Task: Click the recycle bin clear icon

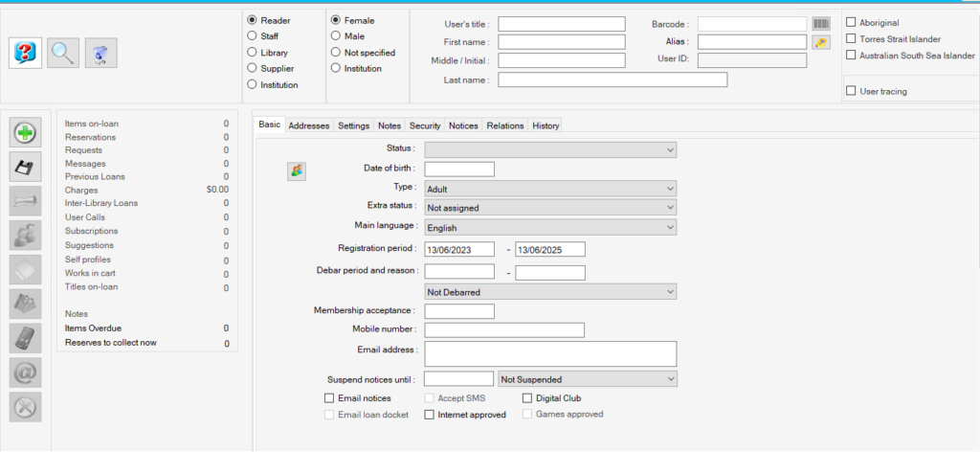Action: tap(100, 53)
